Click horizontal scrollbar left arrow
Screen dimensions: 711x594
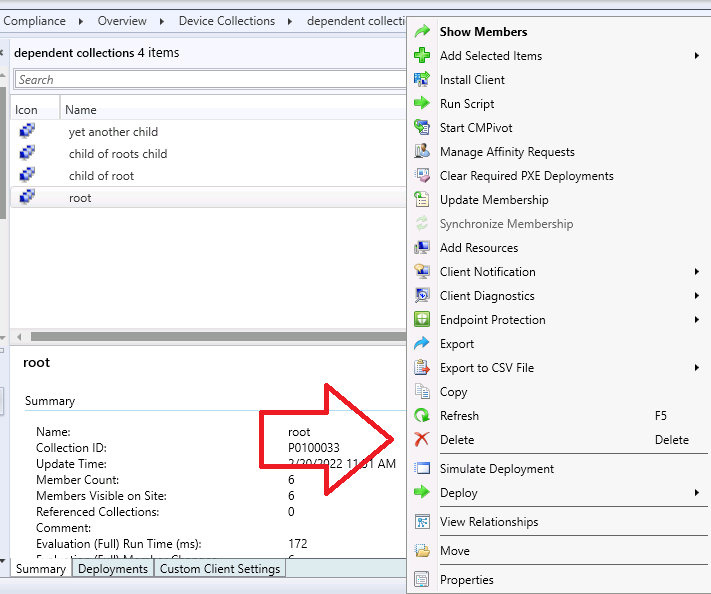19,337
